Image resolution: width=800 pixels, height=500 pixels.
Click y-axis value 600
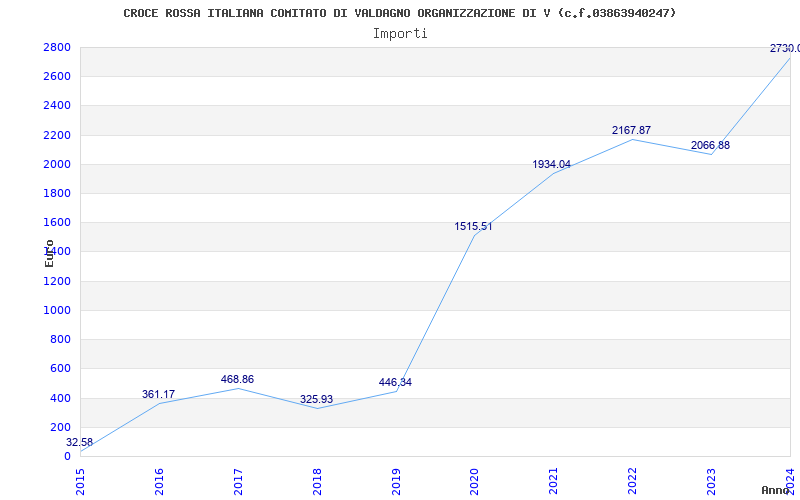[61, 368]
